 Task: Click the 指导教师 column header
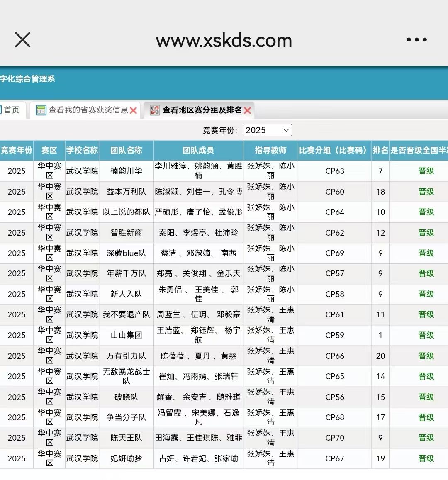tap(270, 150)
